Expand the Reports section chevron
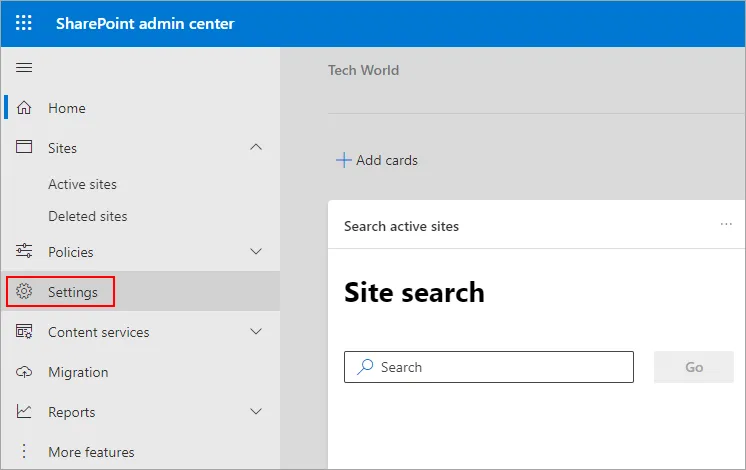Screen dimensions: 746x470 pos(256,411)
